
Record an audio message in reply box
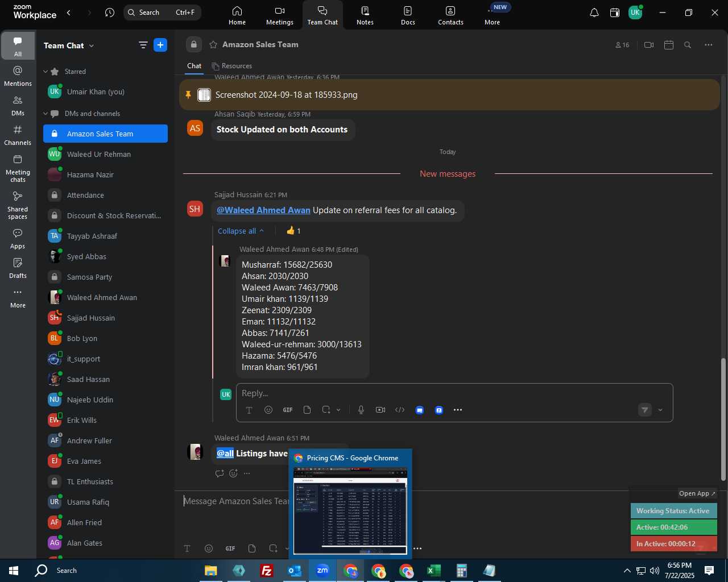[x=361, y=410]
